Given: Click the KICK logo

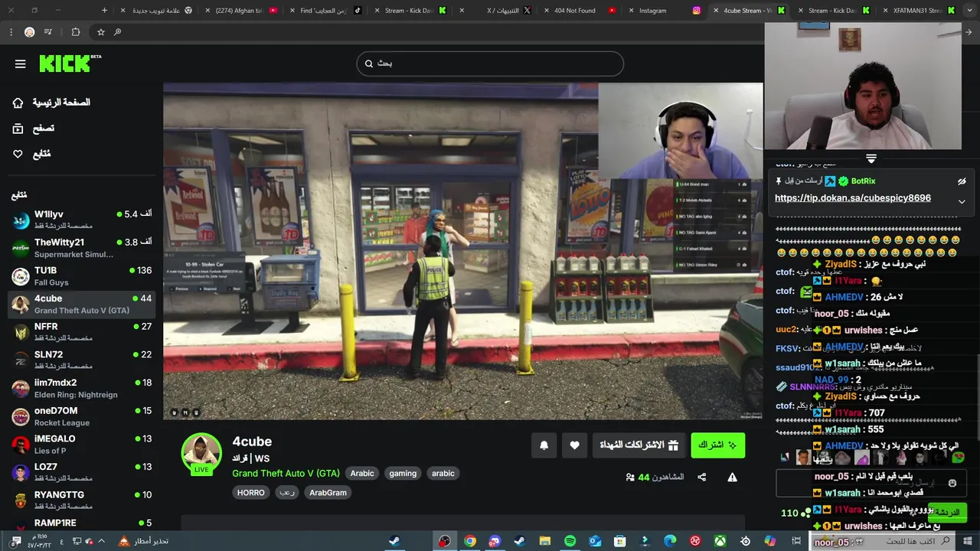Looking at the screenshot, I should click(70, 64).
